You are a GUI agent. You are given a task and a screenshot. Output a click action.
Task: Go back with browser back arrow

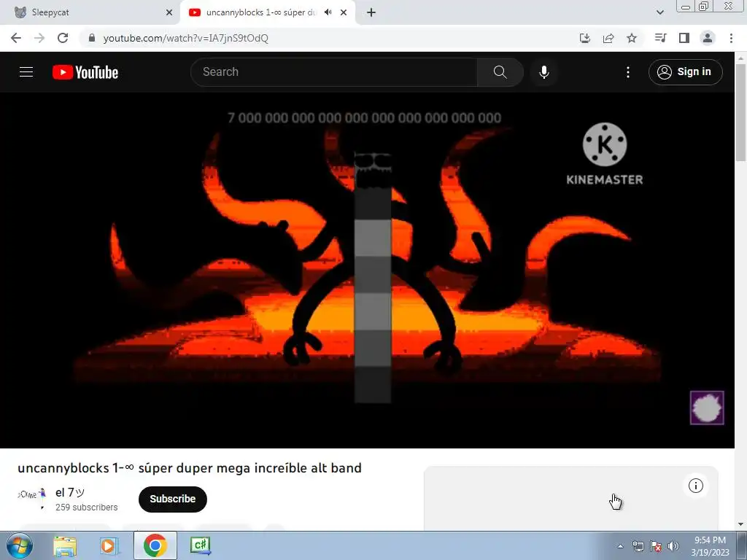click(x=16, y=38)
